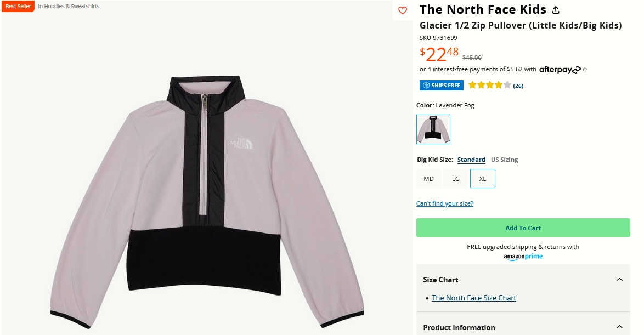Image resolution: width=644 pixels, height=335 pixels.
Task: Click the share icon beside brand name
Action: click(556, 10)
